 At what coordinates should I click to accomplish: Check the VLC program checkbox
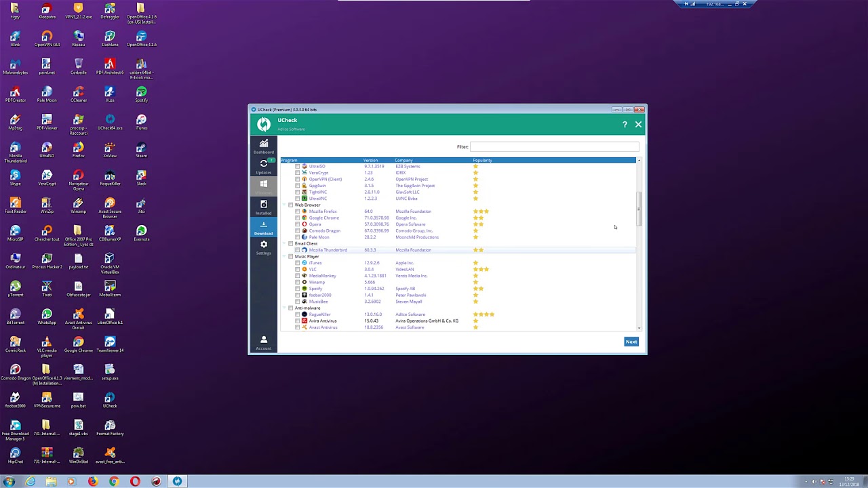coord(297,269)
